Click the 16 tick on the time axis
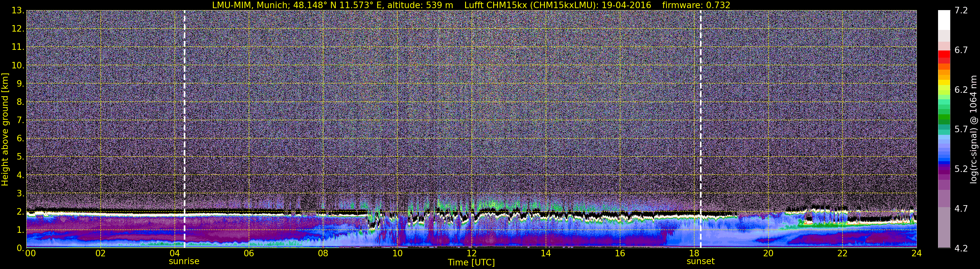This screenshot has width=980, height=269. tap(620, 253)
